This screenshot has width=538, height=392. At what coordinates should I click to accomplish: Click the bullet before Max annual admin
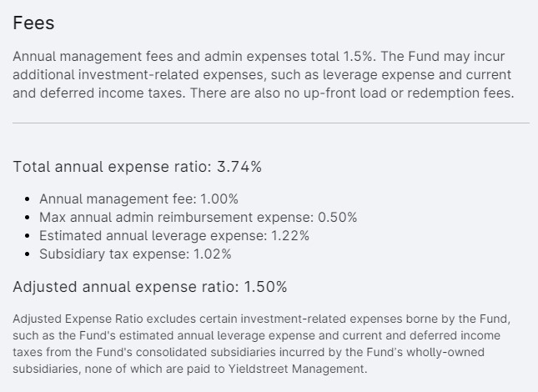click(x=28, y=218)
